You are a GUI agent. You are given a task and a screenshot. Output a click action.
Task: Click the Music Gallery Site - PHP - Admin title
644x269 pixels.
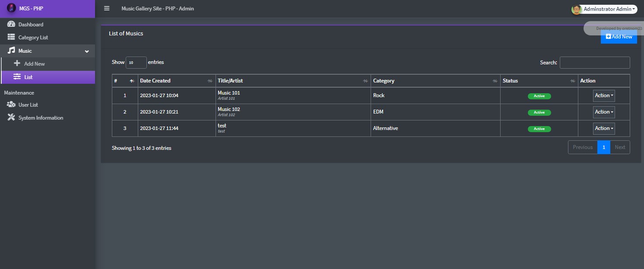tap(158, 9)
